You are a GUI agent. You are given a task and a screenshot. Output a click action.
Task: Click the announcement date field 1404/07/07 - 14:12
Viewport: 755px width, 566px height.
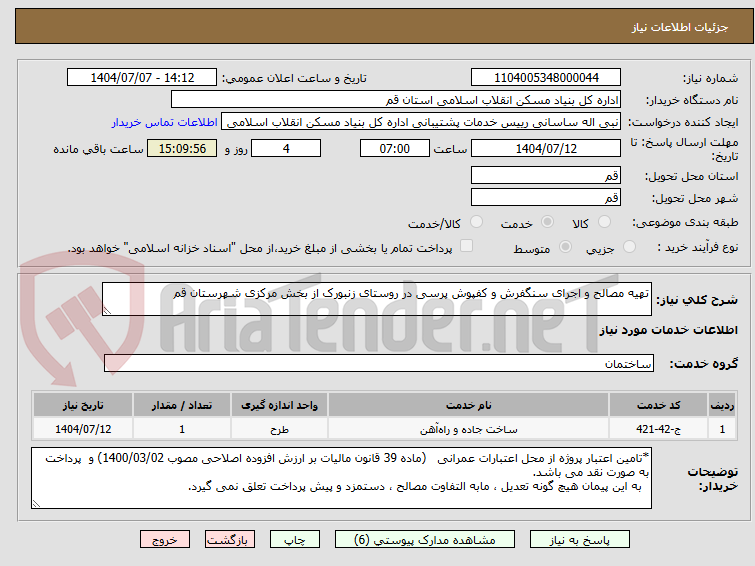pos(142,78)
